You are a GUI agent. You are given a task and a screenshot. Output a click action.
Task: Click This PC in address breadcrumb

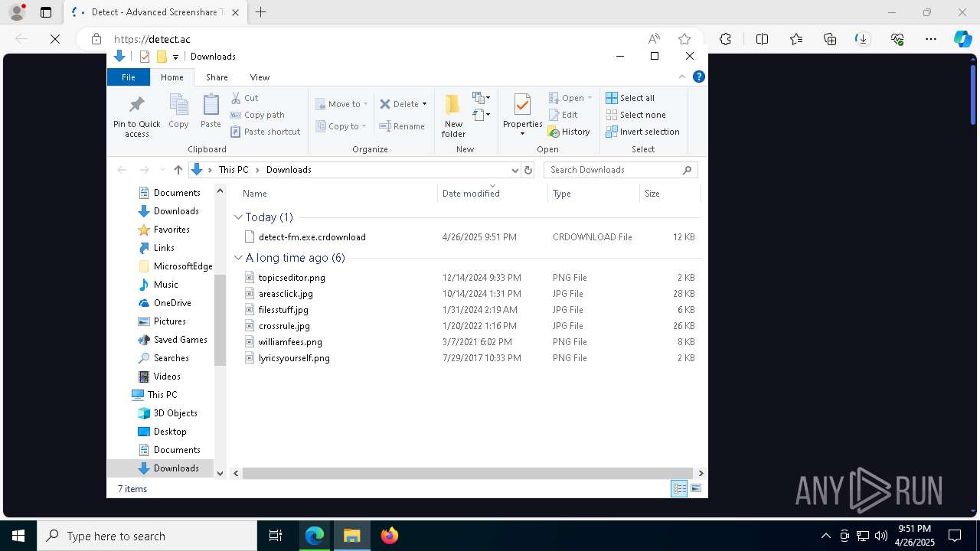(234, 170)
